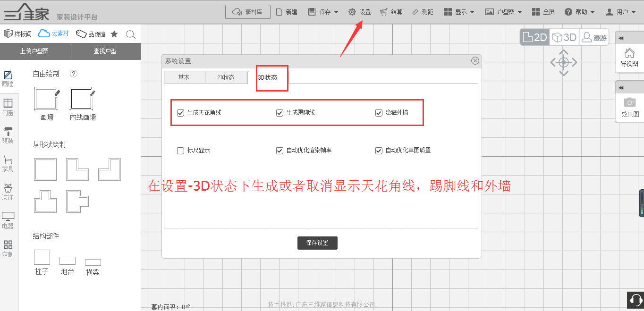The height and width of the screenshot is (311, 644).
Task: Switch to 3D view mode
Action: click(564, 37)
